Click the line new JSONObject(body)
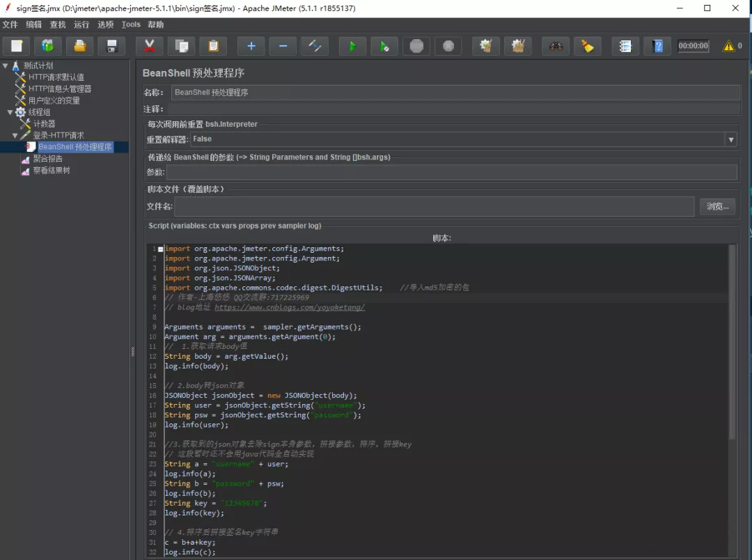752x560 pixels. click(x=260, y=396)
